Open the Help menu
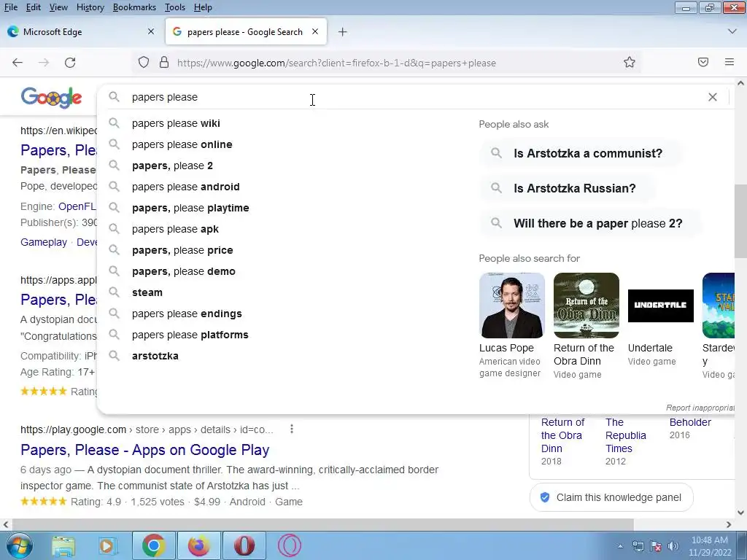 [203, 7]
